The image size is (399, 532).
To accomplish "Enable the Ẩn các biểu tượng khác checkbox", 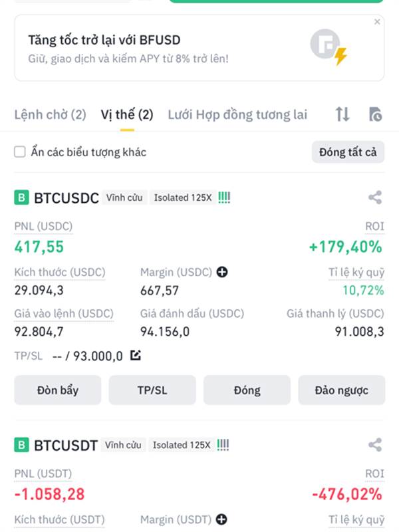I will (20, 152).
